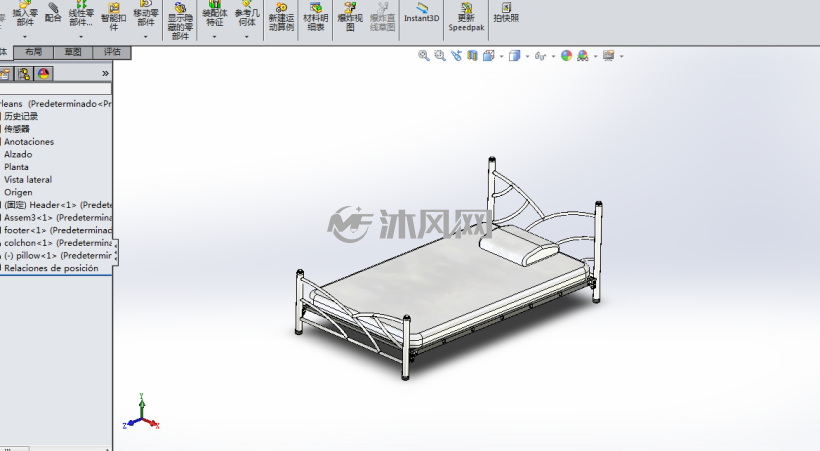The width and height of the screenshot is (820, 451).
Task: Select the Planta plane
Action: (x=16, y=167)
